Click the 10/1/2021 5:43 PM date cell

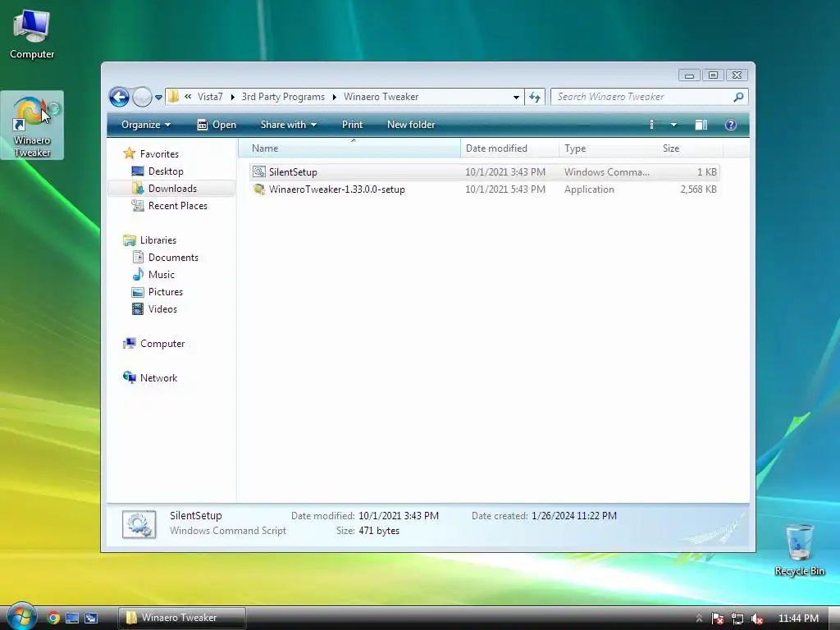(505, 189)
